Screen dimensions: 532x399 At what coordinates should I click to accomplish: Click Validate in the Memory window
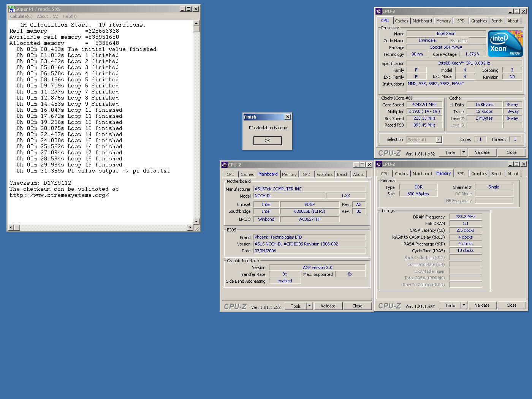pyautogui.click(x=482, y=305)
